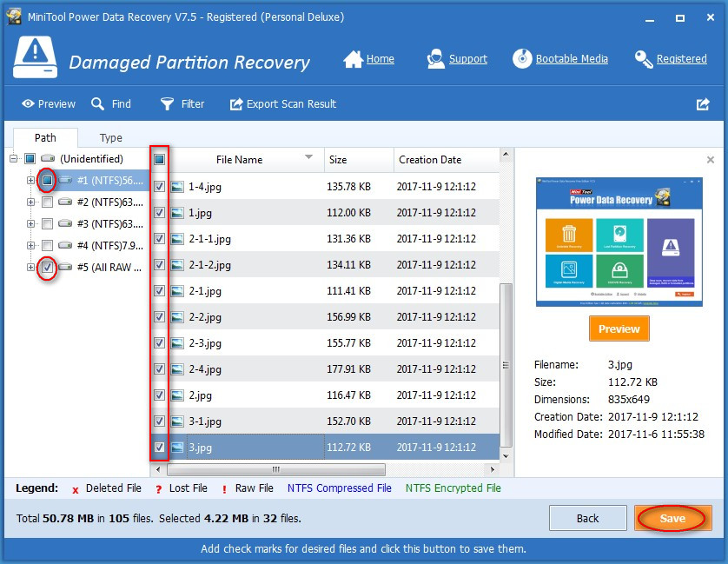Click the Support headset icon
Screen dimensions: 728x564
(x=435, y=59)
